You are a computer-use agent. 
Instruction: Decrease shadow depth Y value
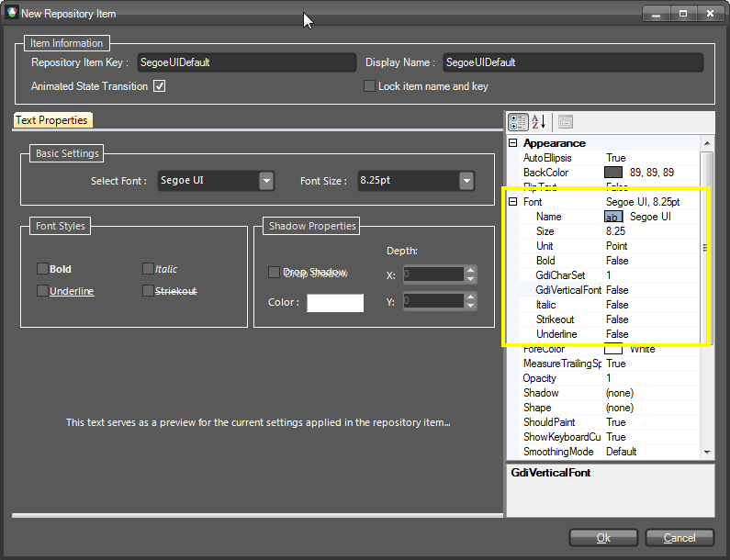click(x=471, y=306)
